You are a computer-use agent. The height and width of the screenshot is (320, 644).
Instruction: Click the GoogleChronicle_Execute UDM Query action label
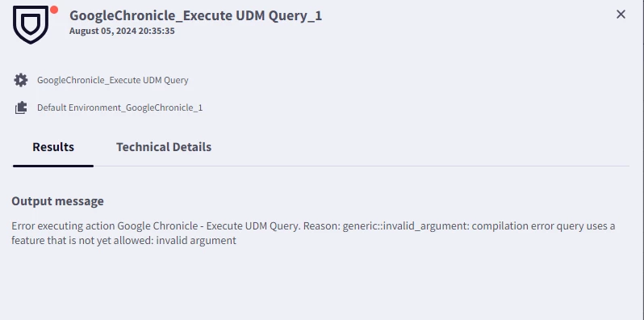tap(112, 80)
